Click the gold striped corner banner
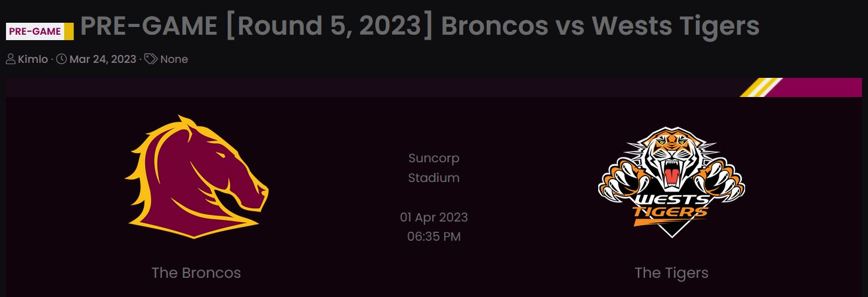 coord(761,87)
